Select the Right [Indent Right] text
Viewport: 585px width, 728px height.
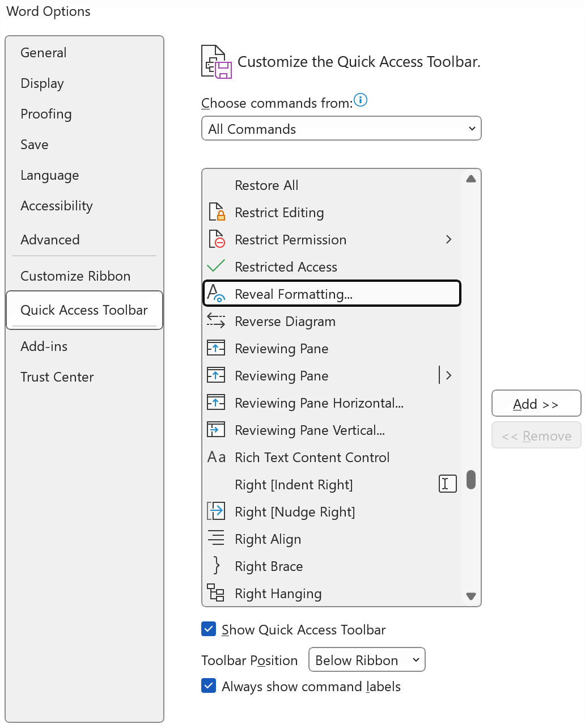pos(294,485)
